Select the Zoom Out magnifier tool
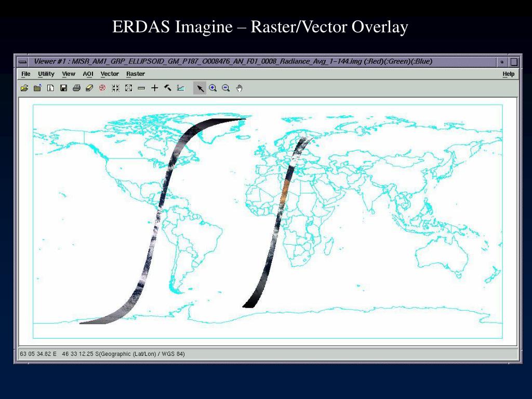Image resolution: width=532 pixels, height=399 pixels. (x=225, y=88)
